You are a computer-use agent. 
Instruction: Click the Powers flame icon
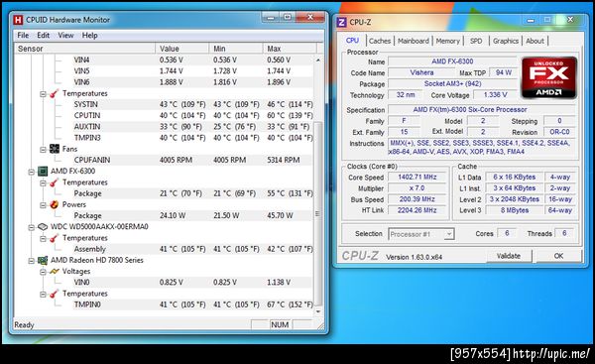click(55, 204)
